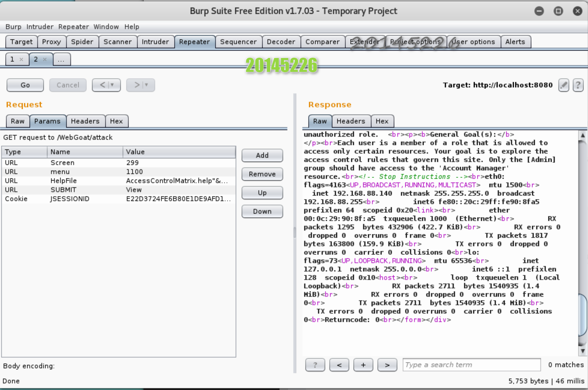Send request with Go button

25,85
